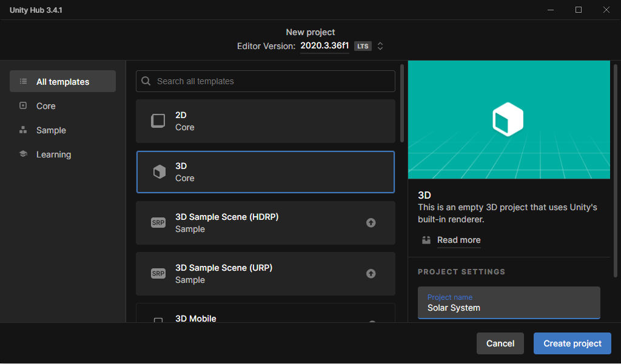Download the 3D Sample Scene (URP) template
Viewport: 621px width, 364px height.
click(371, 274)
